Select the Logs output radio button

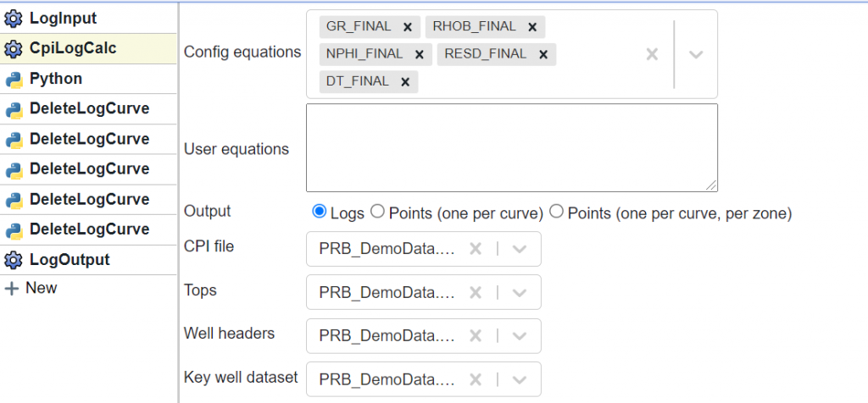click(x=319, y=211)
